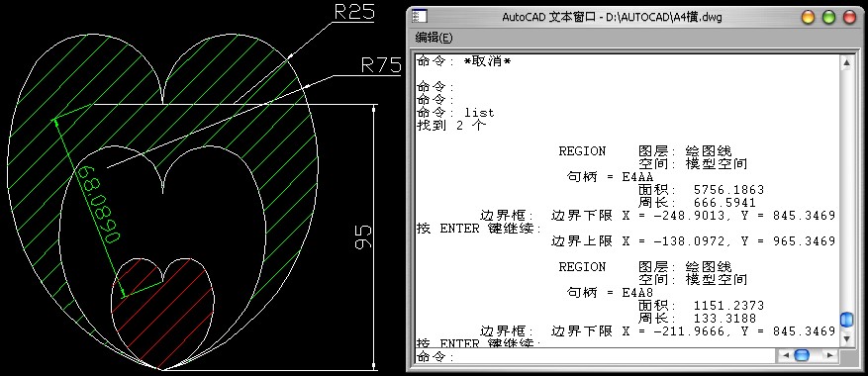The height and width of the screenshot is (376, 868).
Task: Close the AutoCAD text window
Action: point(849,17)
